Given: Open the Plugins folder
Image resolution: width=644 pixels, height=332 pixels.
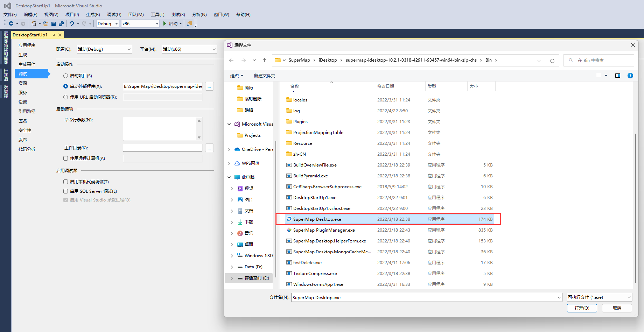Looking at the screenshot, I should 300,122.
